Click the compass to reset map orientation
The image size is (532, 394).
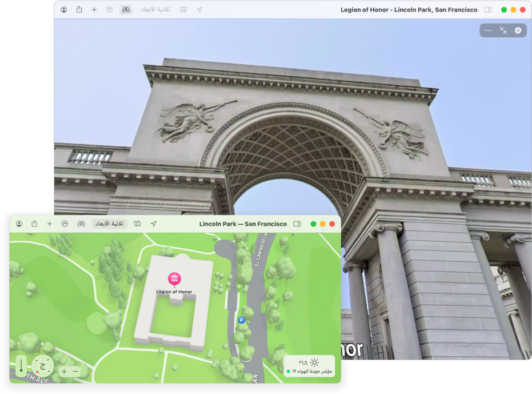click(x=42, y=366)
